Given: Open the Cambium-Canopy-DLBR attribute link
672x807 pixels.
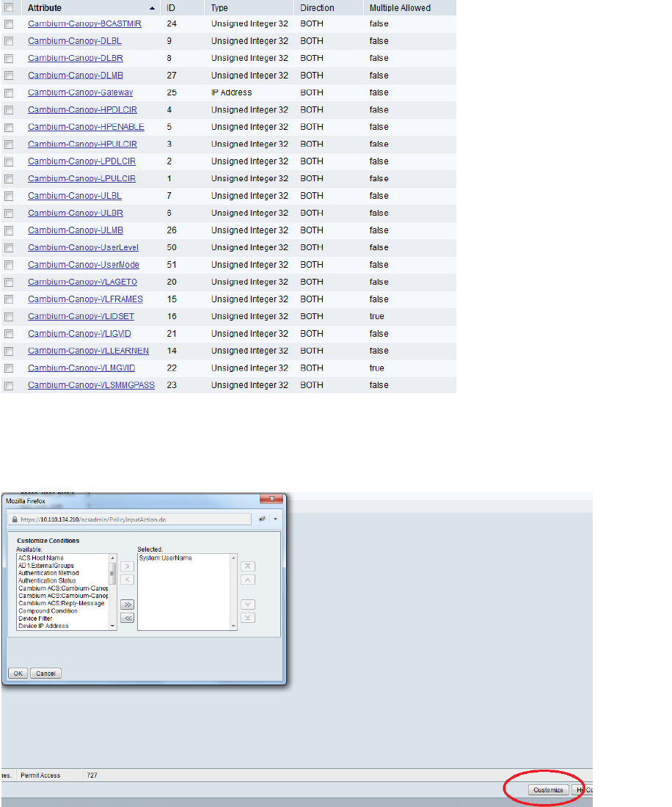Looking at the screenshot, I should [x=75, y=58].
